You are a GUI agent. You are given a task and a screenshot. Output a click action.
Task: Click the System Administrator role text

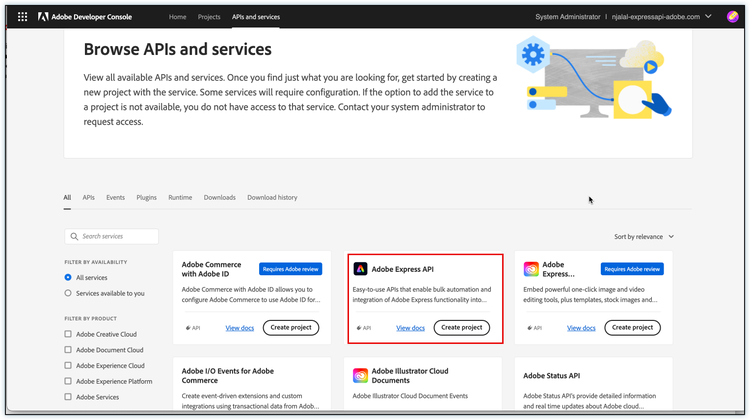click(568, 17)
